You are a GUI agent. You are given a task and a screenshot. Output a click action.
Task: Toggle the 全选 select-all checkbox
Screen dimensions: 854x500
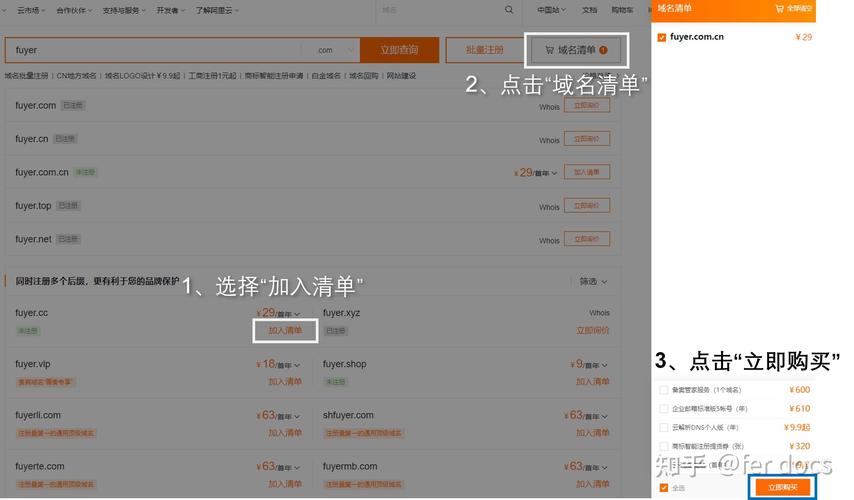click(663, 487)
